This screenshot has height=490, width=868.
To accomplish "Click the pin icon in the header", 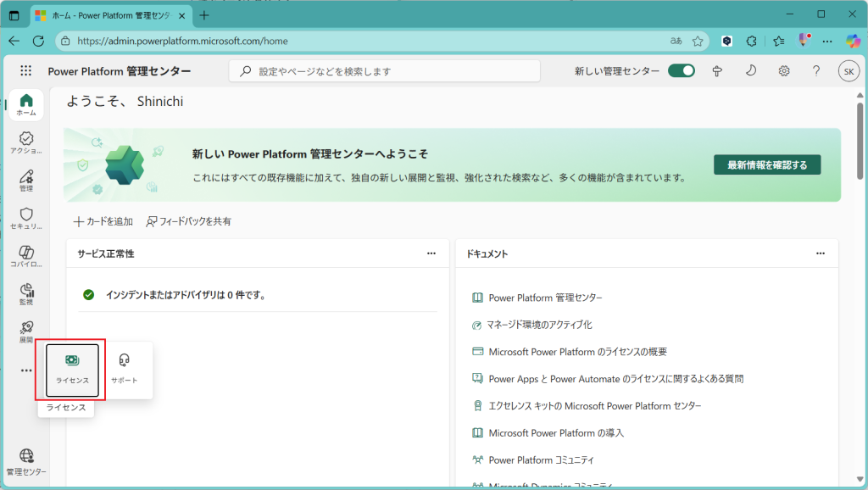I will (717, 71).
